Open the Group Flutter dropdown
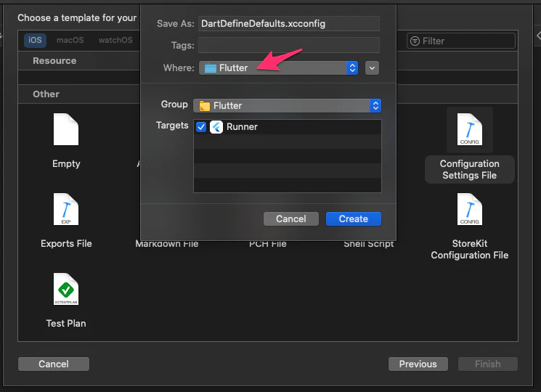Image resolution: width=541 pixels, height=392 pixels. tap(287, 105)
